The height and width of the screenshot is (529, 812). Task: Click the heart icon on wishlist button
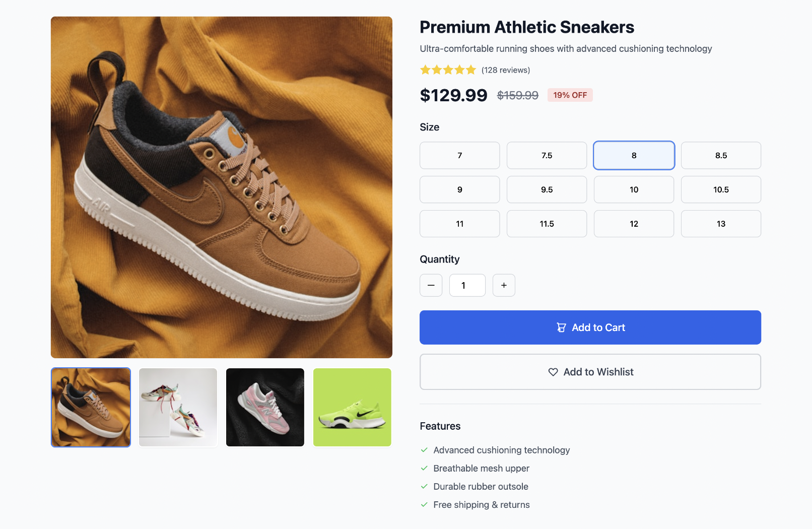tap(553, 372)
